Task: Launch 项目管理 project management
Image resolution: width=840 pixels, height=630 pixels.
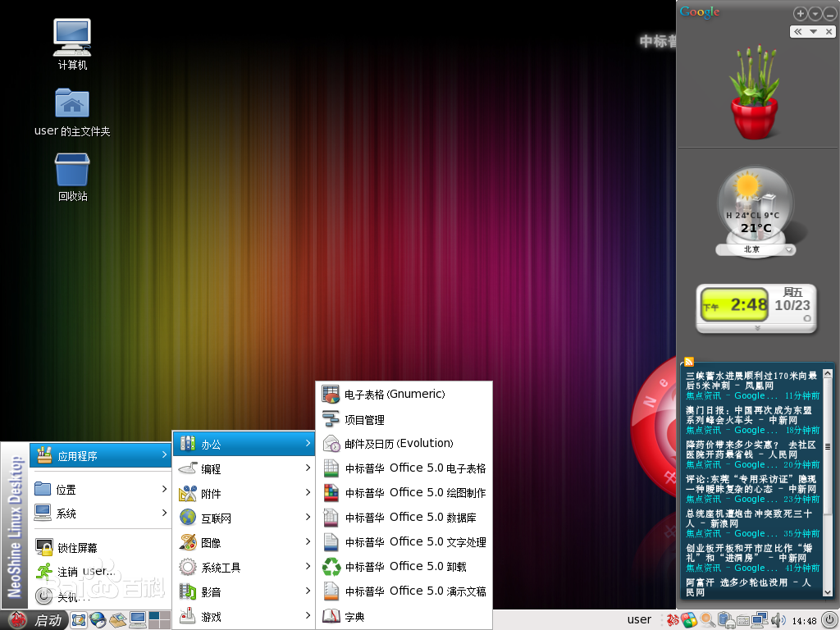Action: point(404,419)
